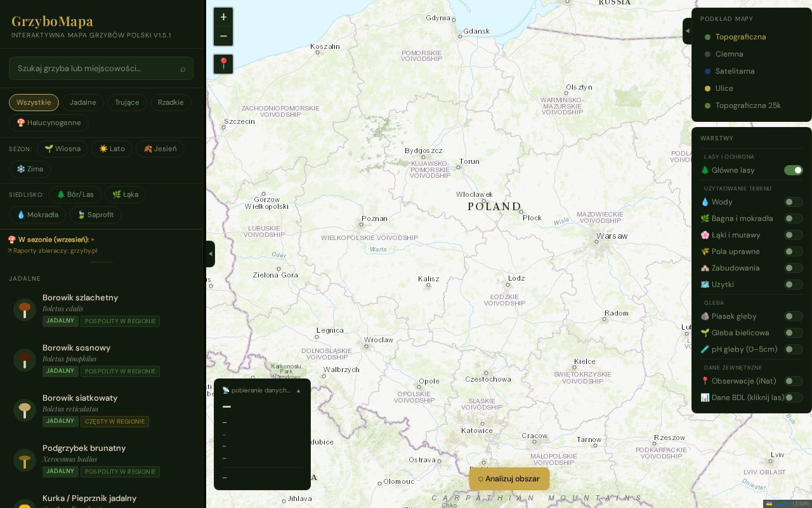Enable Dane BDL (kliknij las) toggle

point(794,398)
